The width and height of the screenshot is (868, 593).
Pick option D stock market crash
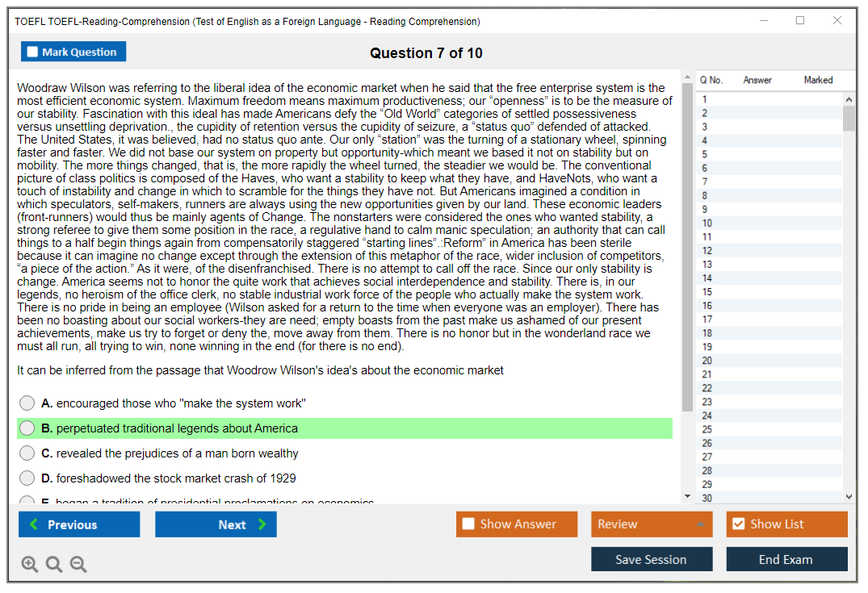coord(27,478)
